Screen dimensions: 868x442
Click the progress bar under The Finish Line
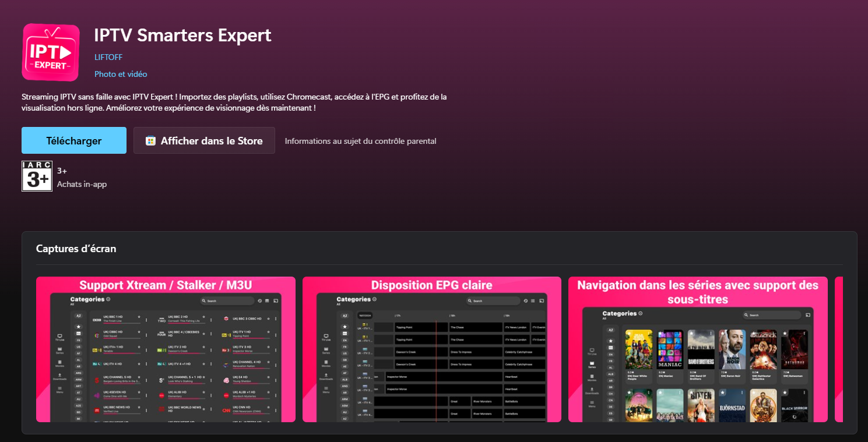122,323
